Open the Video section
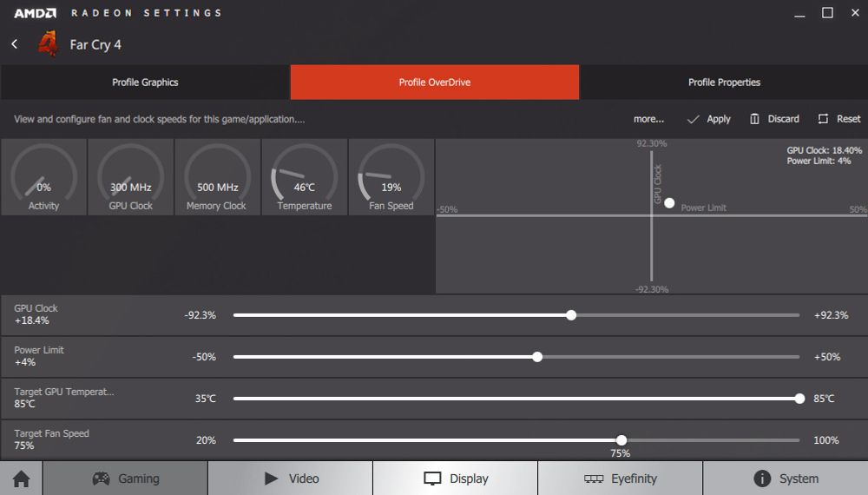This screenshot has height=495, width=868. 290,478
